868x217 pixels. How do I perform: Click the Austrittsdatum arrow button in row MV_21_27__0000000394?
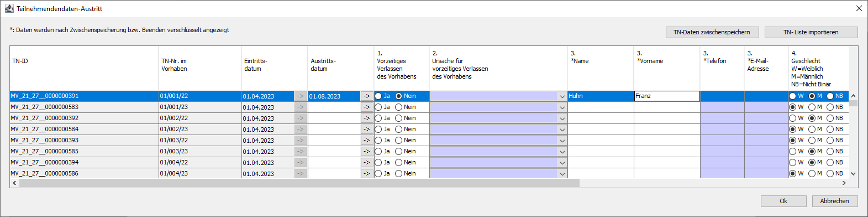[x=367, y=162]
